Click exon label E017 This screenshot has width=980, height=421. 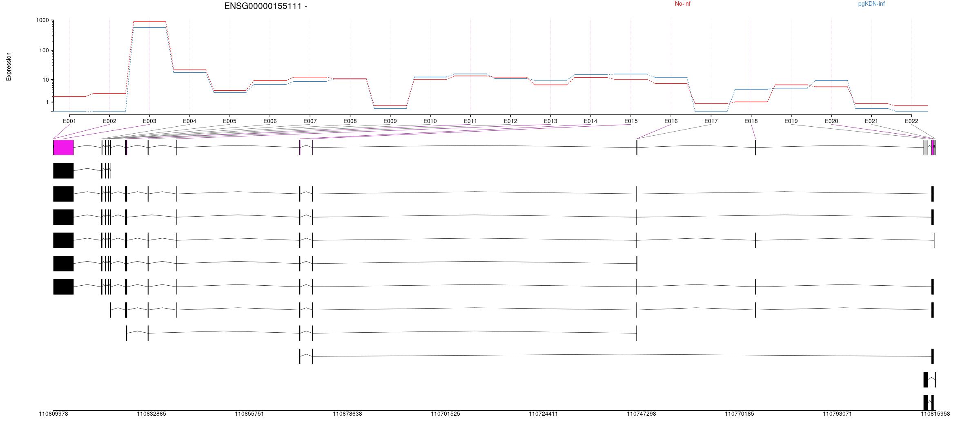point(711,121)
